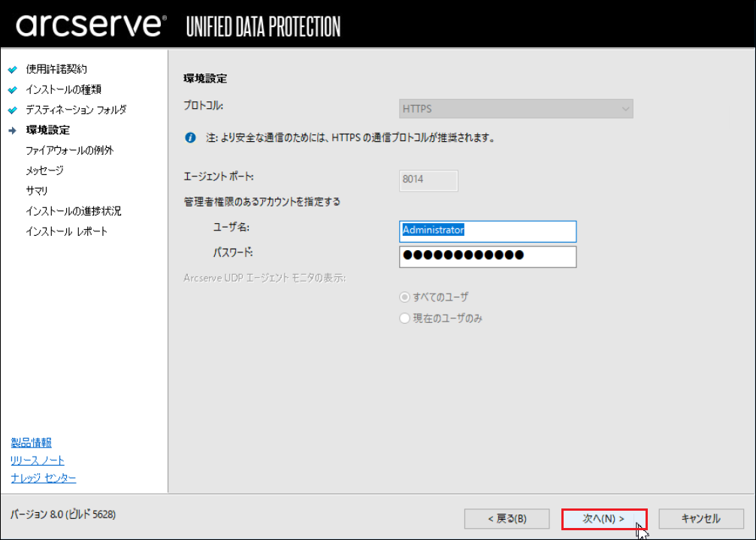The height and width of the screenshot is (540, 756).
Task: Click the パスワード: label
Action: 233,252
